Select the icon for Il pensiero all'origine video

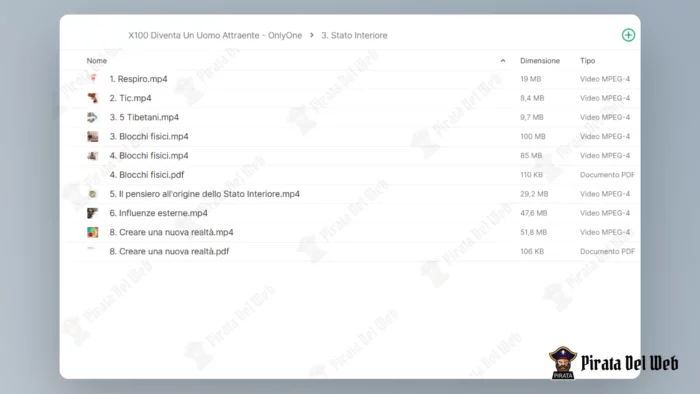click(x=93, y=194)
